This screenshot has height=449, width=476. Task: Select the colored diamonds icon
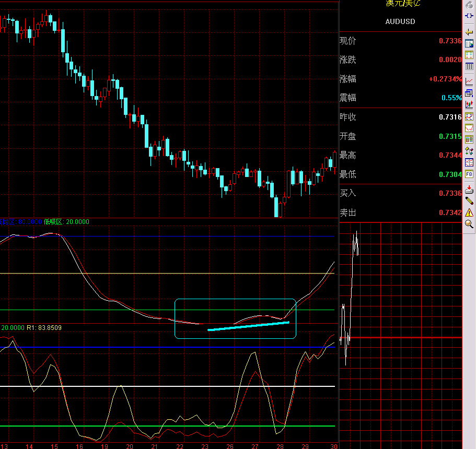pos(469,151)
